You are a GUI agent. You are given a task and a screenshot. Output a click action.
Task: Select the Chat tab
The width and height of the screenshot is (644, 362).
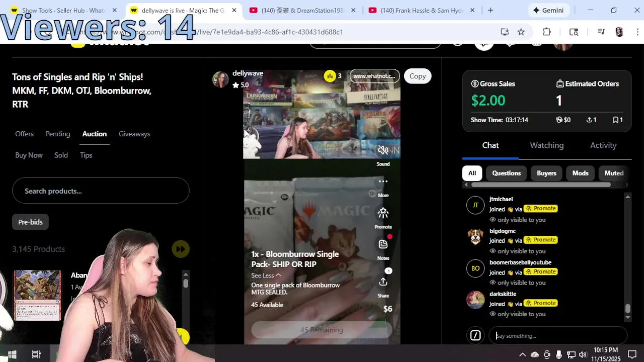[x=491, y=145]
